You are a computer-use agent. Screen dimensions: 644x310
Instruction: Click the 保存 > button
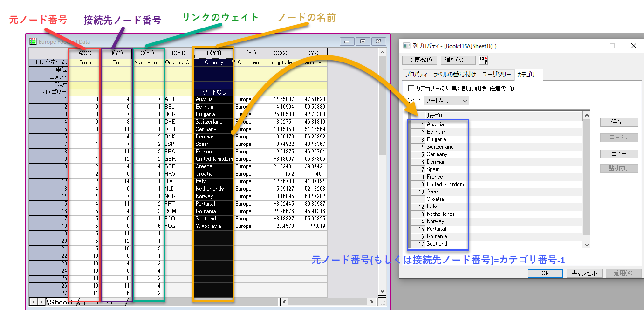(619, 122)
